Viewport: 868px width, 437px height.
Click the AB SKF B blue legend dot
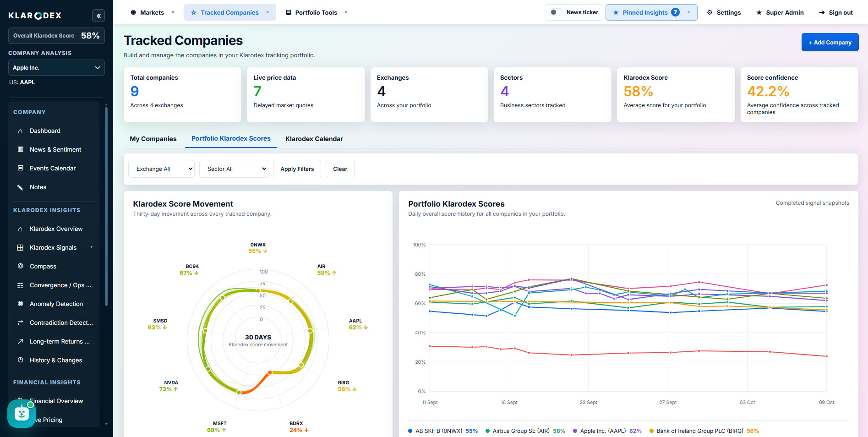click(x=410, y=431)
